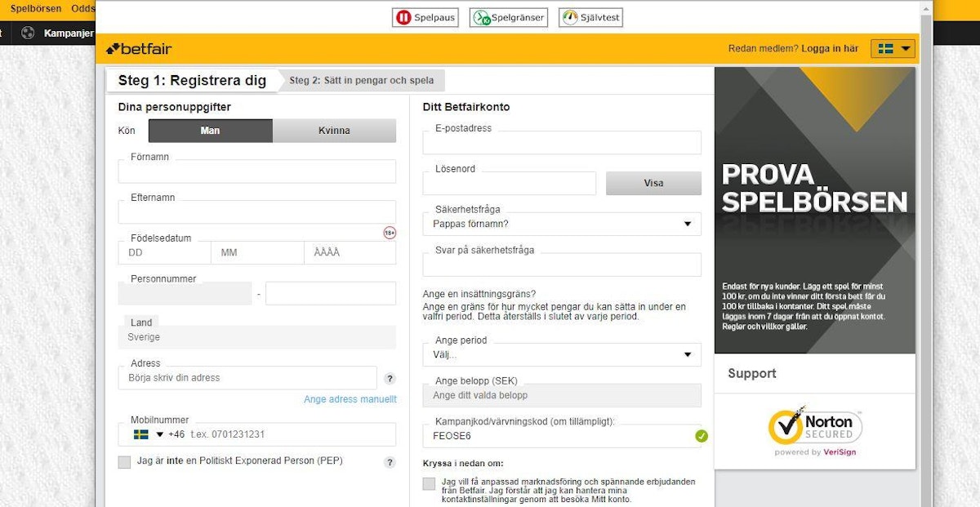
Task: Expand the mobile country code +46 dropdown
Action: tap(160, 434)
